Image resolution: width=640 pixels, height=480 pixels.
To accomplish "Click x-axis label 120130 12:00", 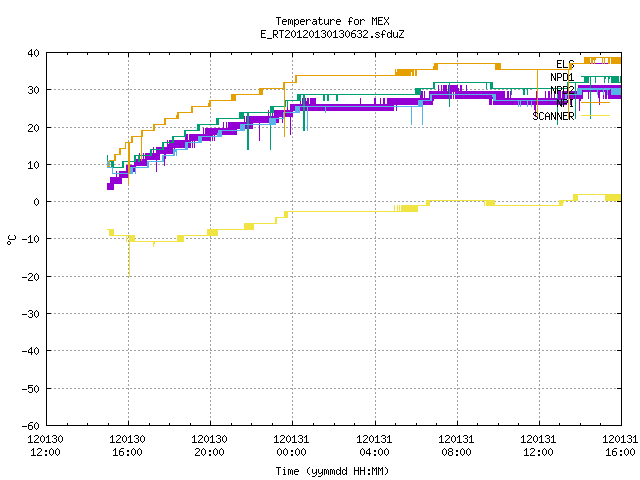I will pos(45,446).
